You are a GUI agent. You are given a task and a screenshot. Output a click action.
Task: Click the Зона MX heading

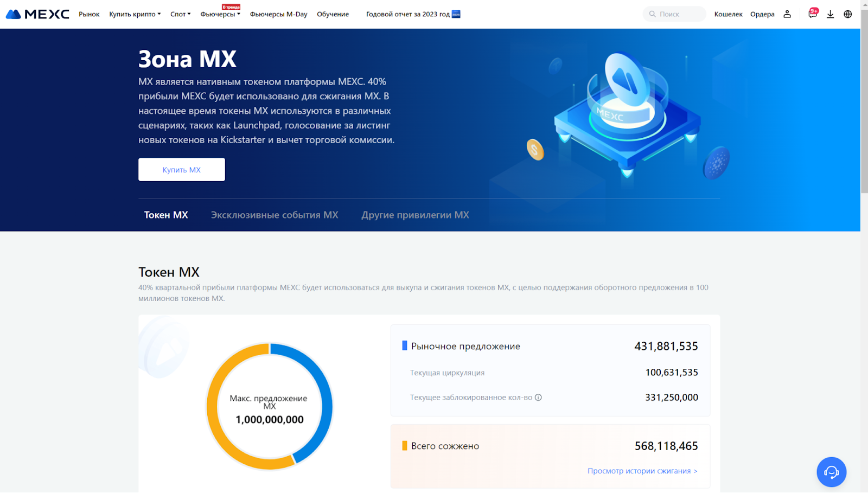click(187, 59)
